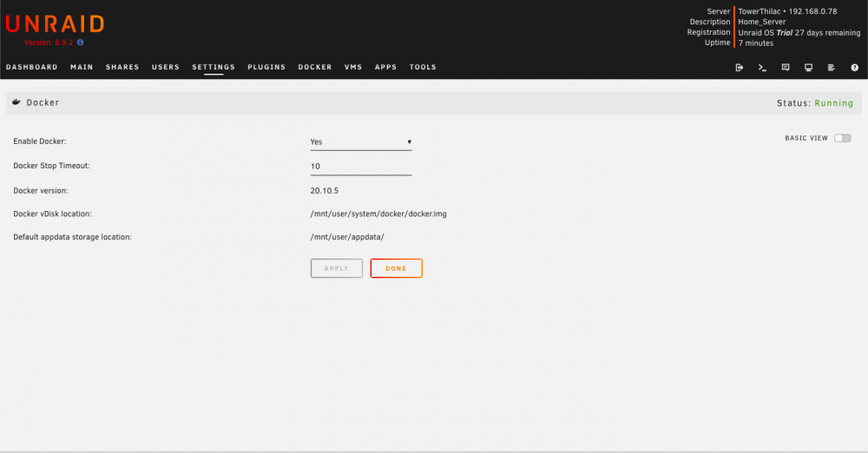Screen dimensions: 868x453
Task: Click the 7 minutes uptime text
Action: pyautogui.click(x=756, y=43)
